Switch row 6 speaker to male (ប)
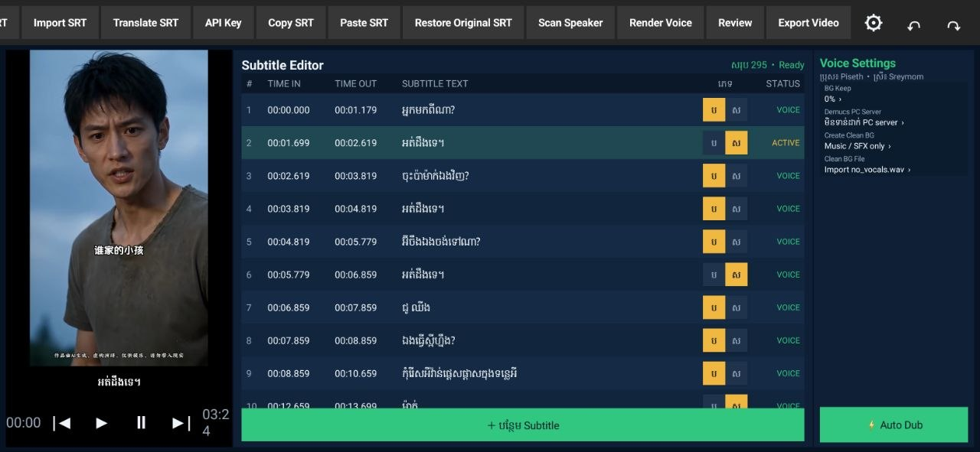This screenshot has width=980, height=452. 714,275
